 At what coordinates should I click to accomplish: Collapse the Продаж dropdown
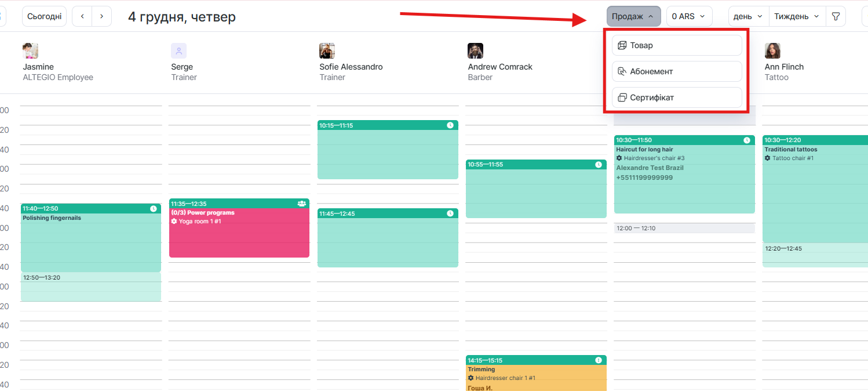[633, 16]
